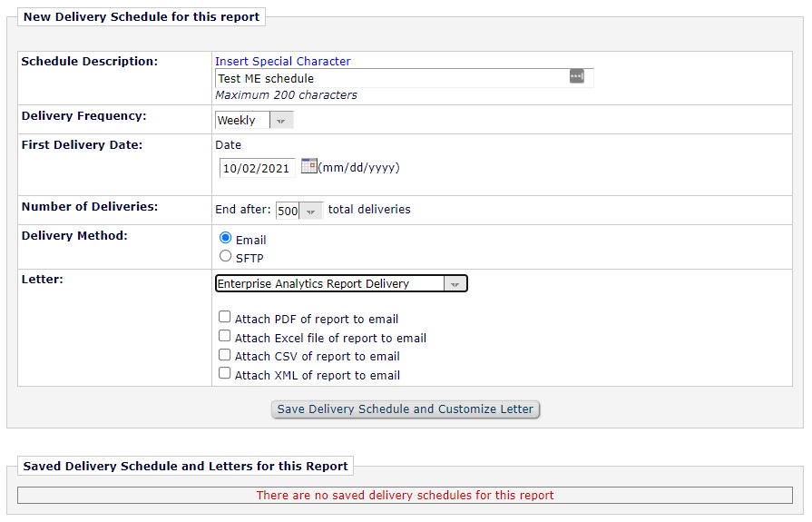Click the calendar date picker icon

[x=308, y=166]
